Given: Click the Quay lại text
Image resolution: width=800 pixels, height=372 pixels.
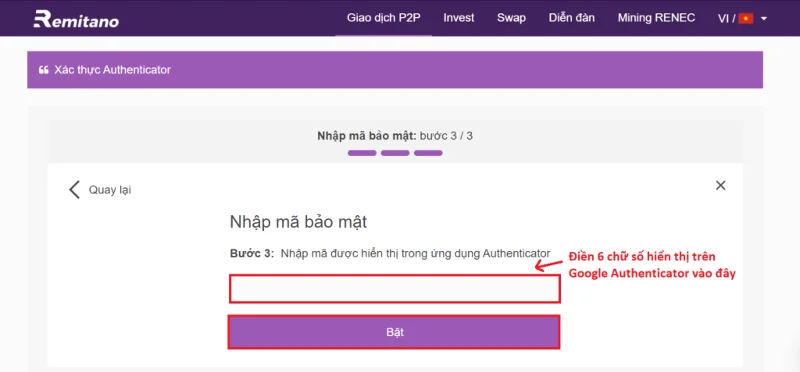Looking at the screenshot, I should (110, 190).
